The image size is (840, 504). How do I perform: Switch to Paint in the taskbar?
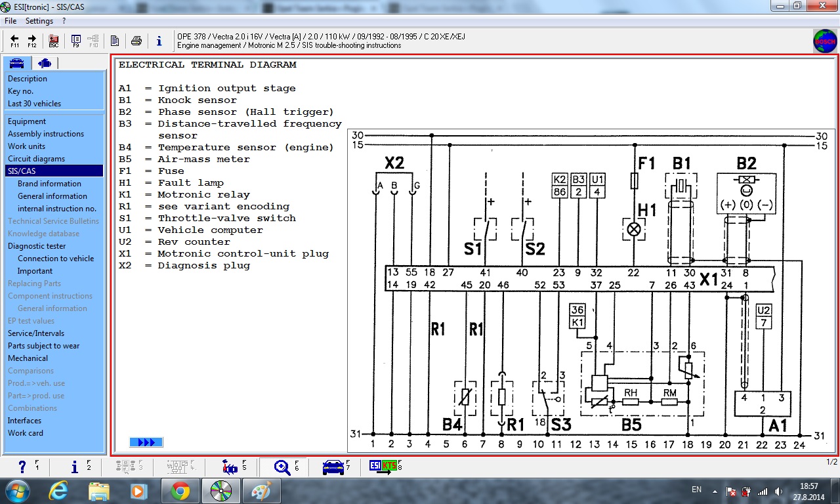coord(261,491)
